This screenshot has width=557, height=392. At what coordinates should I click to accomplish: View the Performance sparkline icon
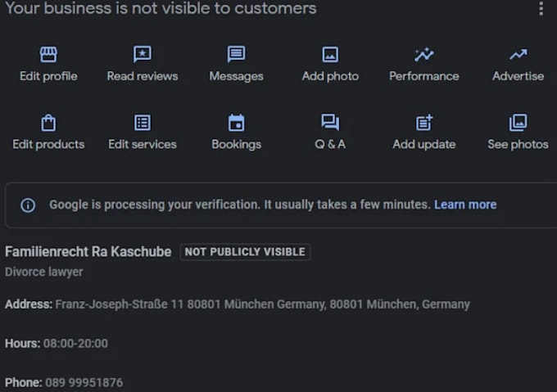[x=423, y=55]
